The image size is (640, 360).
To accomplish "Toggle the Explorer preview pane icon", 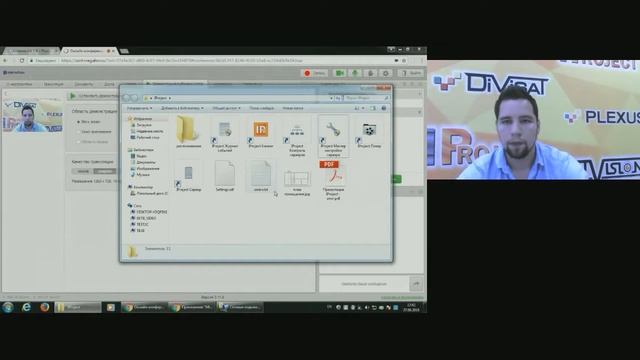I will click(373, 108).
